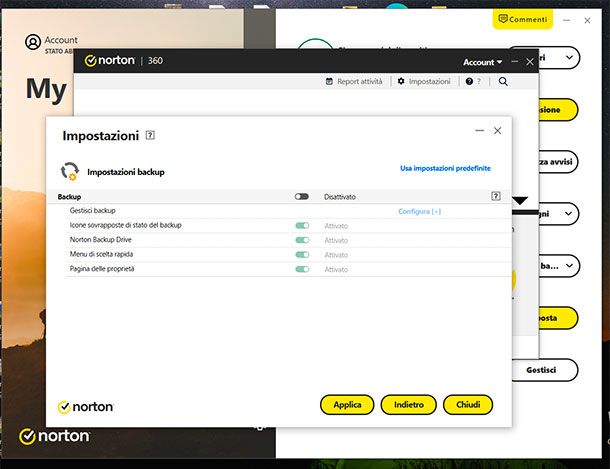Screen dimensions: 610x469
Task: Disable Norton Backup Drive switch
Action: [302, 240]
